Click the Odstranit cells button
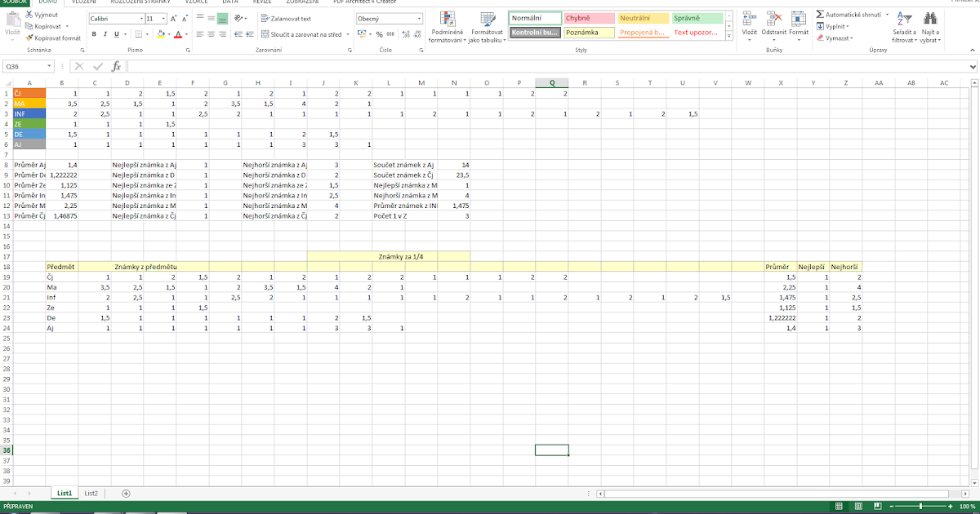 click(773, 24)
